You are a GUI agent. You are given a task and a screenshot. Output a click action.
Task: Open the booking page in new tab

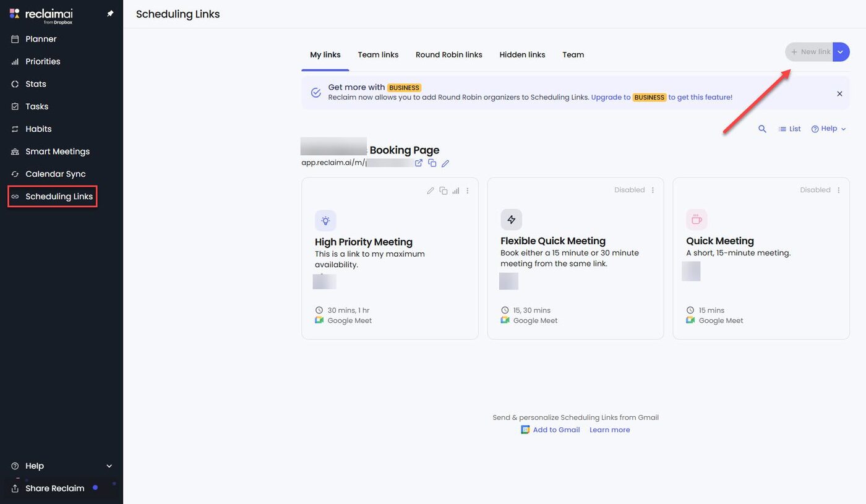coord(419,163)
